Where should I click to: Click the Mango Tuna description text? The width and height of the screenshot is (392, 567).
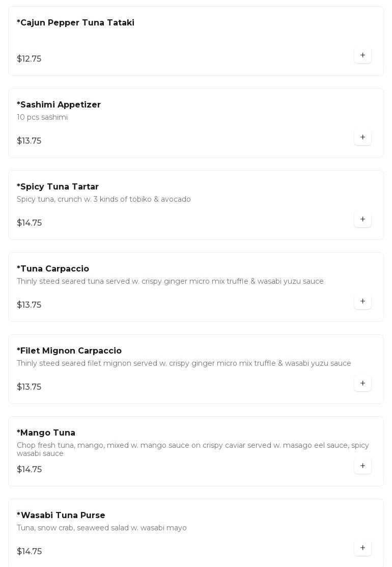192,449
